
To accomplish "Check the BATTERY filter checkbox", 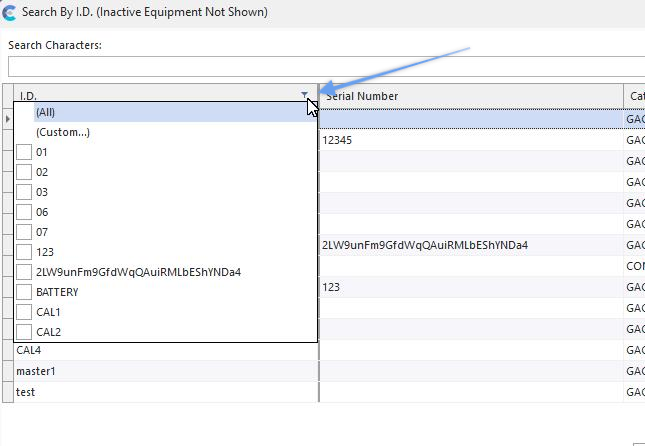I will click(x=24, y=292).
